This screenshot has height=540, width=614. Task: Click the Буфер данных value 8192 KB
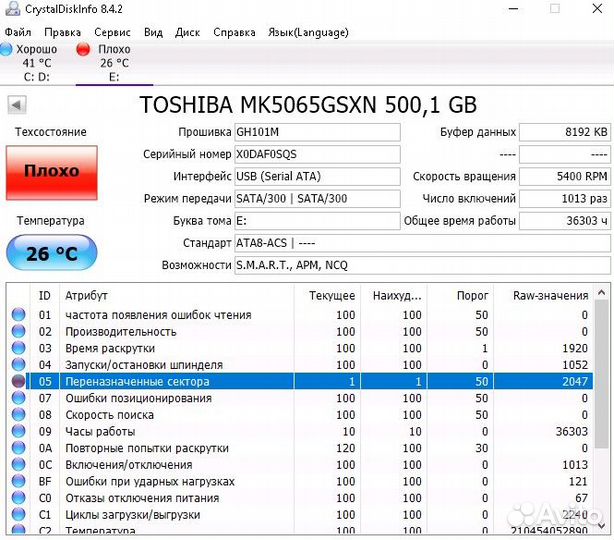coord(565,132)
